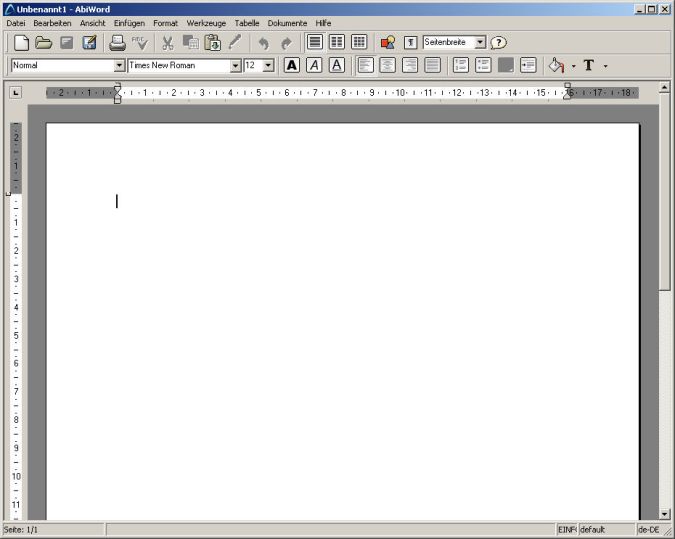Print the document via printer icon

[x=117, y=43]
